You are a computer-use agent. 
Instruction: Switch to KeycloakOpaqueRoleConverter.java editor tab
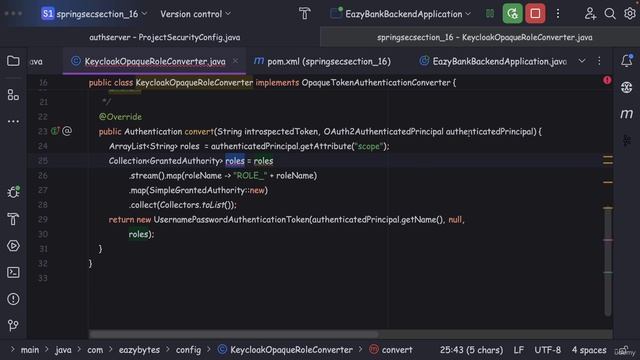(x=154, y=61)
